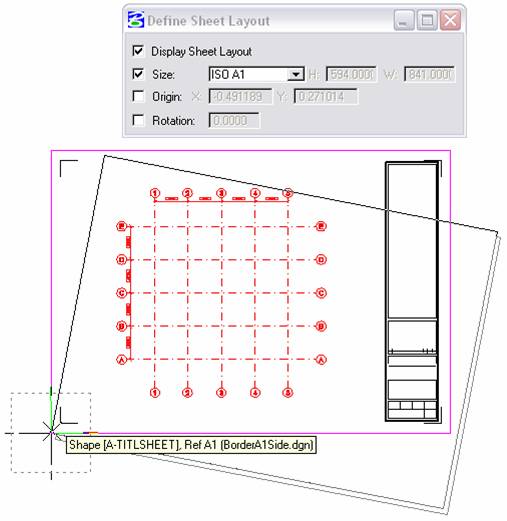
Task: Click the Origin Y value field
Action: coord(326,97)
